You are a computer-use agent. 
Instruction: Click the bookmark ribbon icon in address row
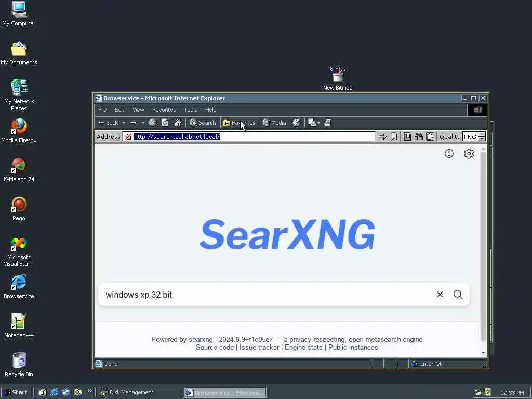pyautogui.click(x=394, y=137)
